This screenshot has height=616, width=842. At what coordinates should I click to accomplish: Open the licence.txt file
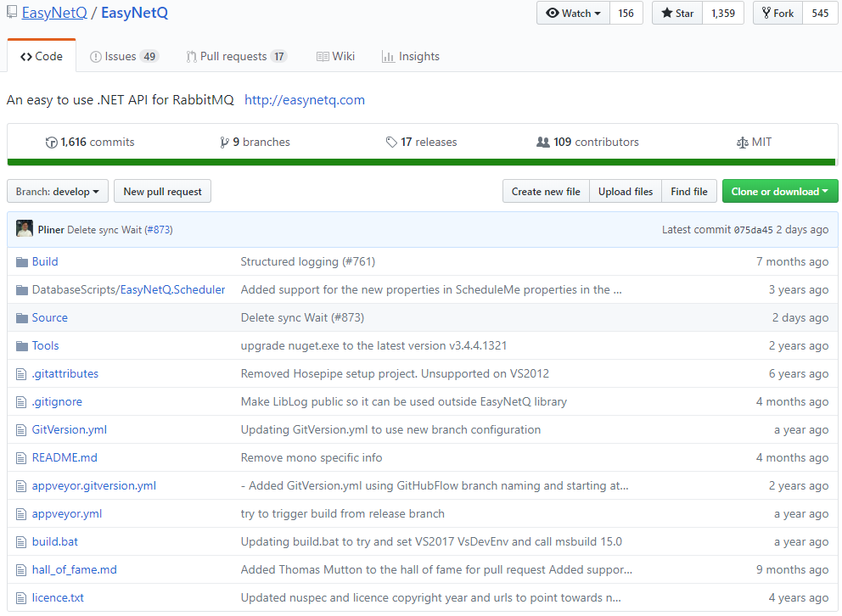point(58,597)
